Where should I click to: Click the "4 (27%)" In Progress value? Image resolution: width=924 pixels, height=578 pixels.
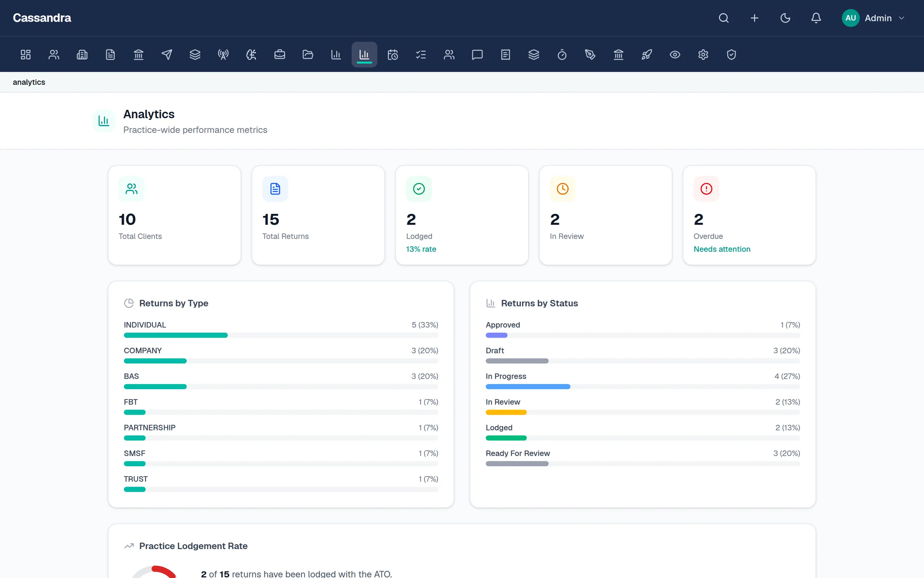(787, 376)
